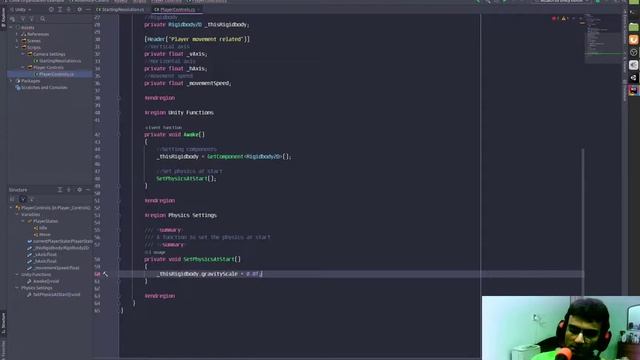
Task: Select the PlayerStates enum in Structure
Action: pos(42,221)
